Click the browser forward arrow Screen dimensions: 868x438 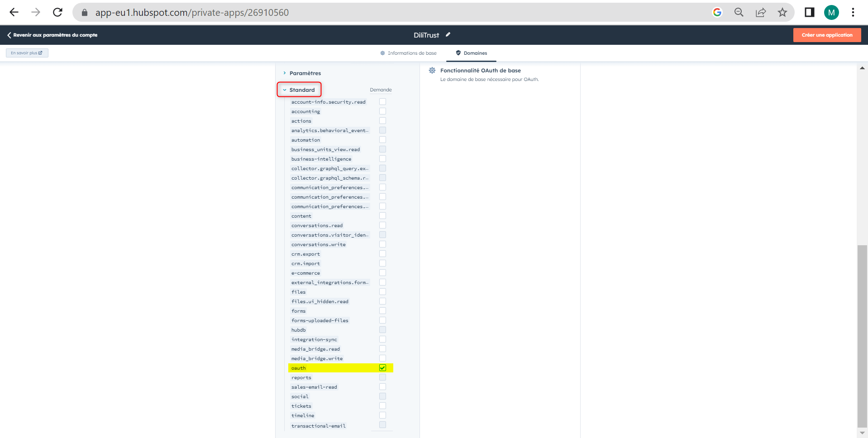(x=36, y=12)
